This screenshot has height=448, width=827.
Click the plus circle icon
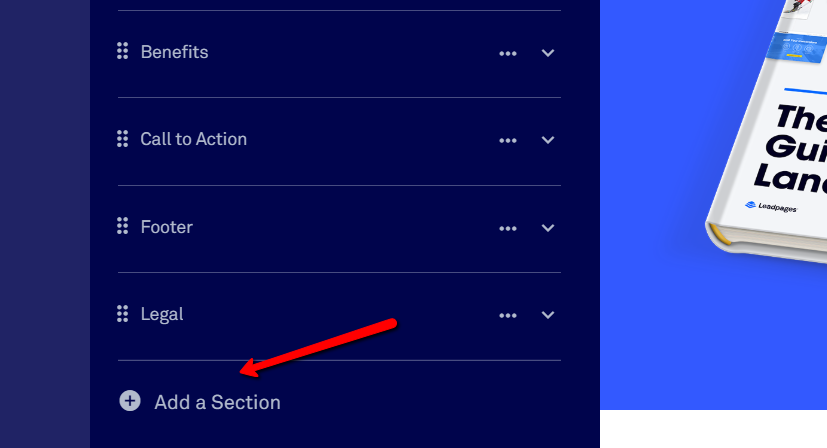pos(130,401)
